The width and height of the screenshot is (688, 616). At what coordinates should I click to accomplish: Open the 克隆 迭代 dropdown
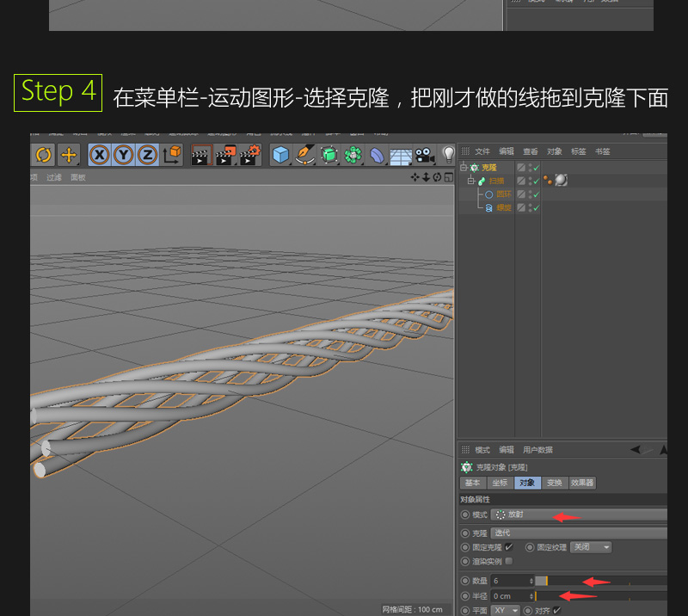point(579,533)
